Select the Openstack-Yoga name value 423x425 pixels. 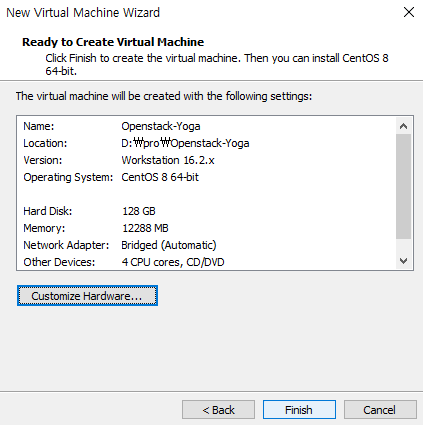[x=161, y=126]
